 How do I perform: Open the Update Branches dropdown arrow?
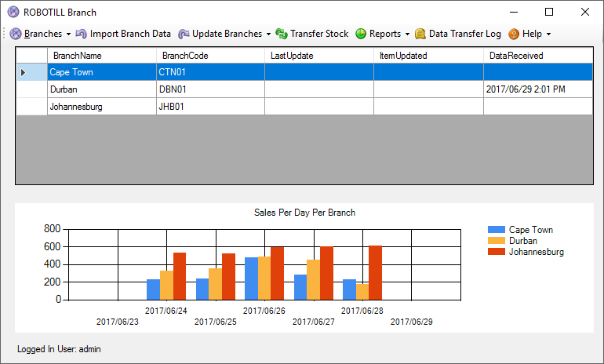tap(268, 35)
